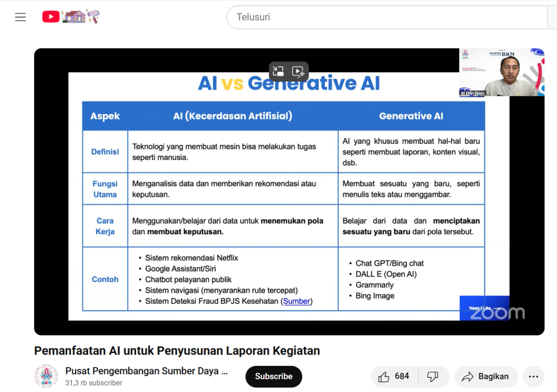Click the text 'Teknologi yang membuat mesin bisa melakukan tugas'
557x392 pixels.
pos(224,147)
